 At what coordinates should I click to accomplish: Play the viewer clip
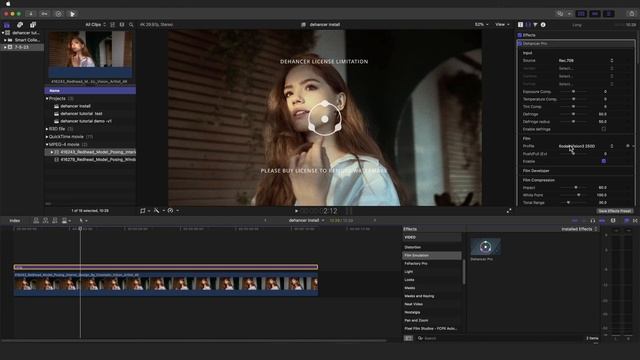tap(296, 211)
